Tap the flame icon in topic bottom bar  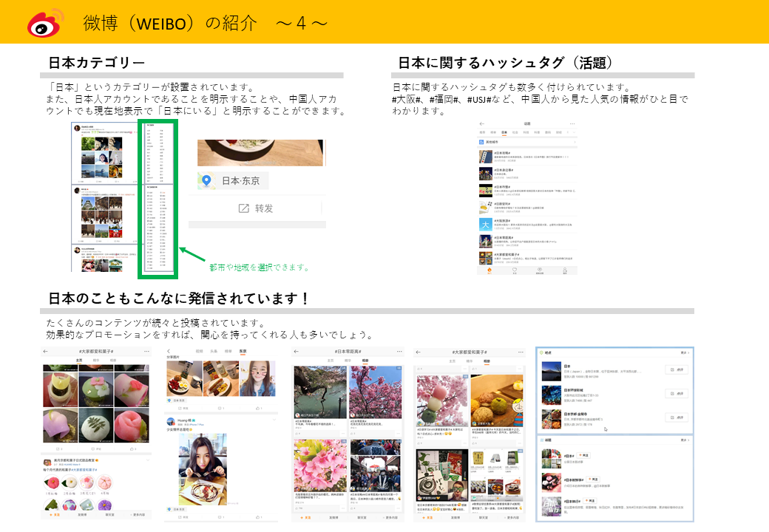click(x=489, y=270)
